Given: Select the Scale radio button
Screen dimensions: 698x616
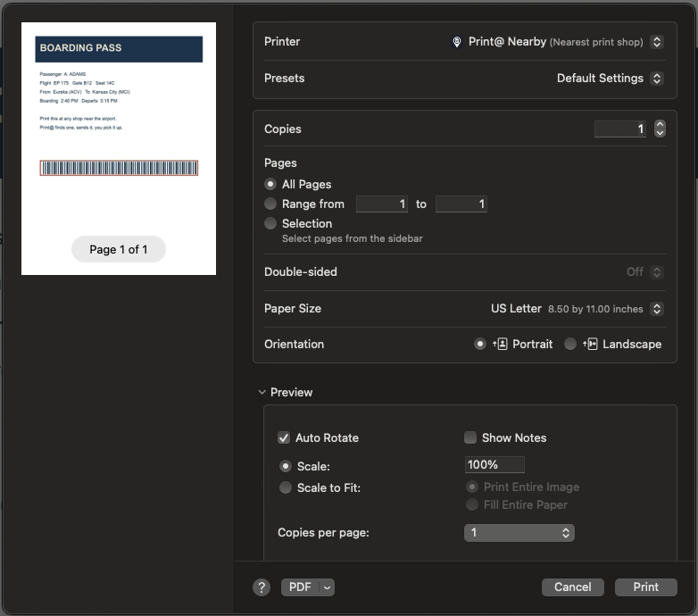Looking at the screenshot, I should (286, 466).
